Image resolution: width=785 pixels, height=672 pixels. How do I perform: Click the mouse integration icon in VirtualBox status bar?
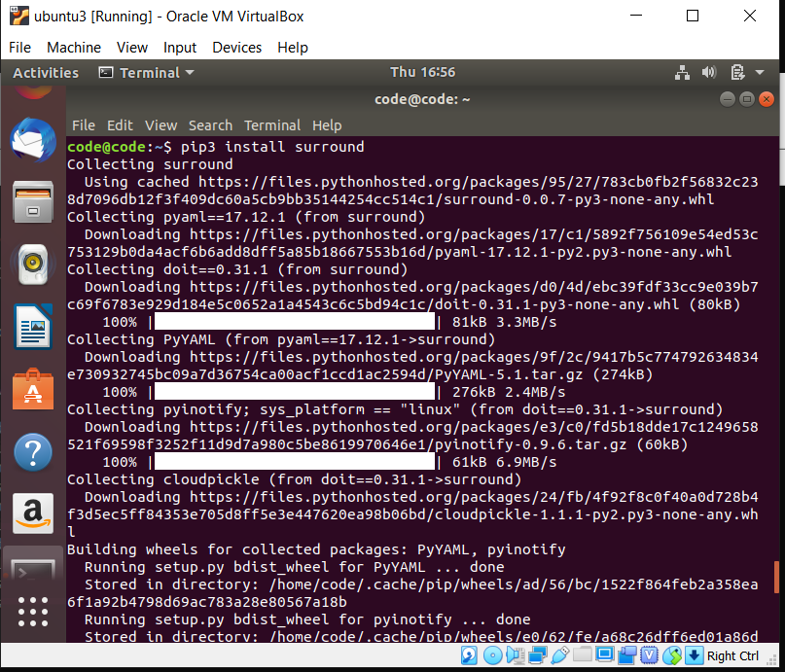tap(670, 655)
